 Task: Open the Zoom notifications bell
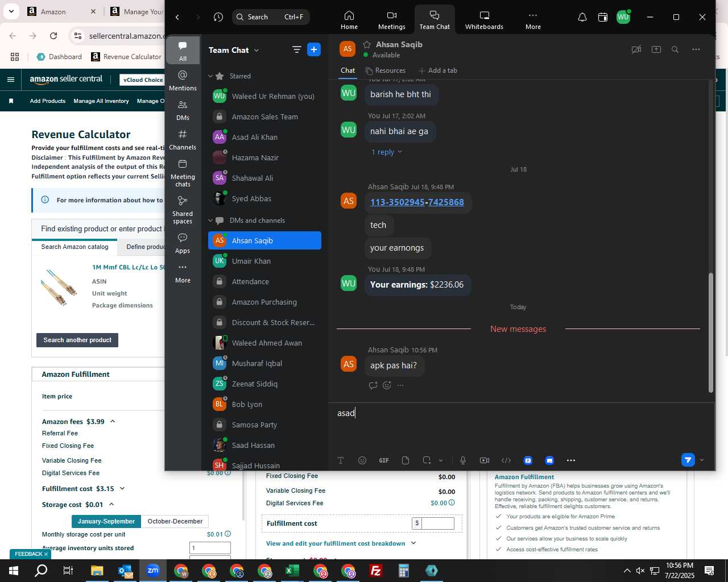point(582,17)
